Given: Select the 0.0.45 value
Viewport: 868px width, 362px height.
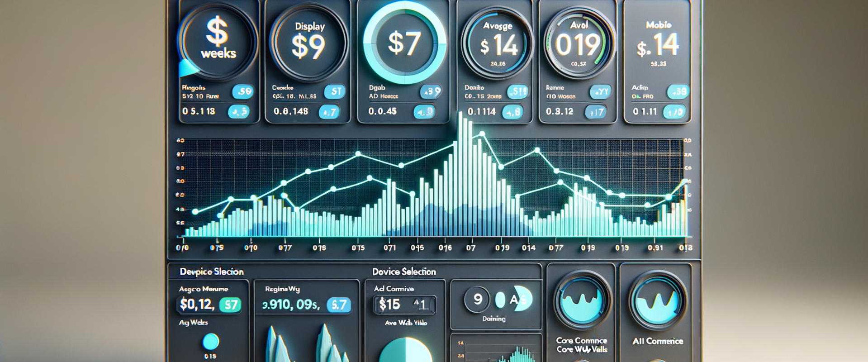Looking at the screenshot, I should pyautogui.click(x=383, y=111).
